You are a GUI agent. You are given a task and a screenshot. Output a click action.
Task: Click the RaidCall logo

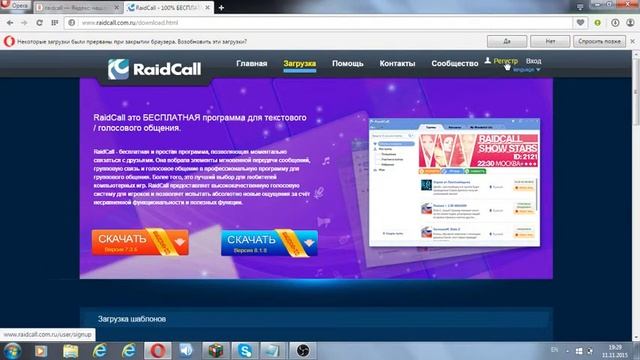[154, 69]
